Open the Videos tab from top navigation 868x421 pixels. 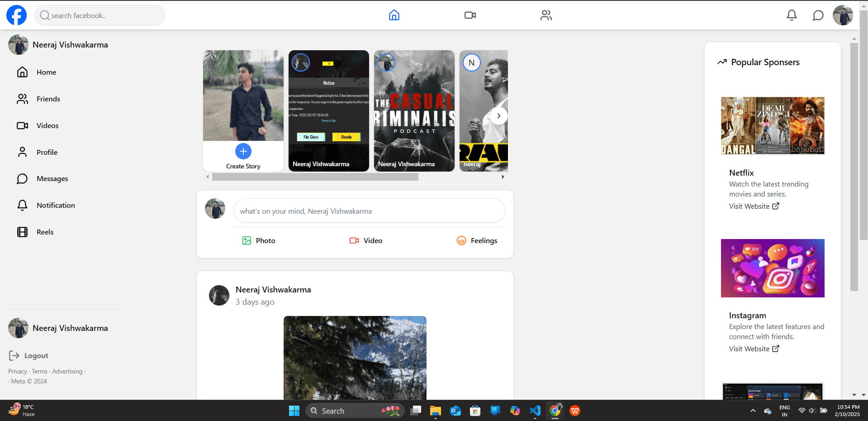[x=470, y=15]
